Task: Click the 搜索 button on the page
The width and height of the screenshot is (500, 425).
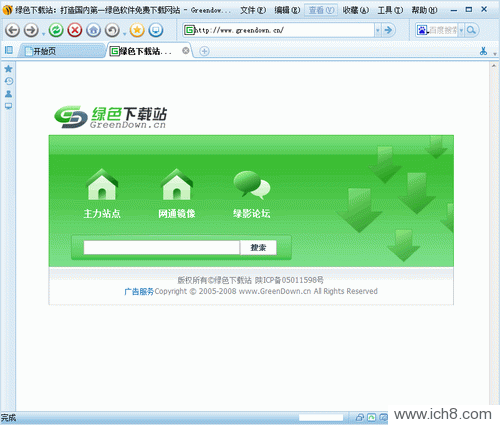Action: [x=258, y=248]
